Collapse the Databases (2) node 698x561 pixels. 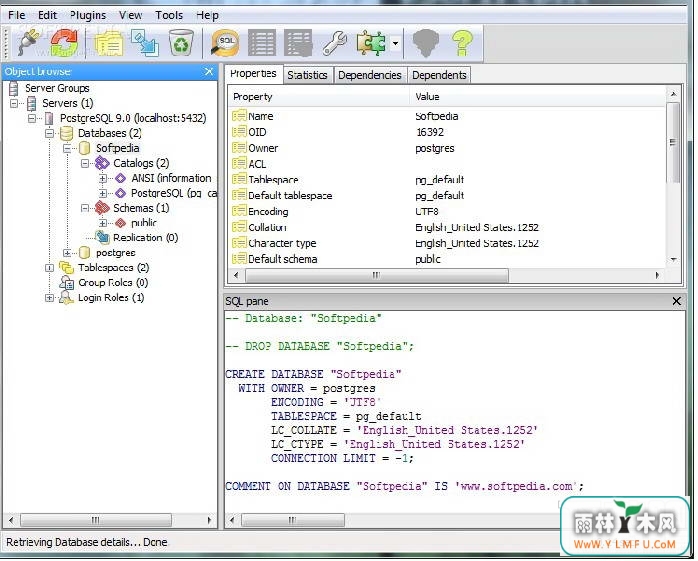[50, 133]
